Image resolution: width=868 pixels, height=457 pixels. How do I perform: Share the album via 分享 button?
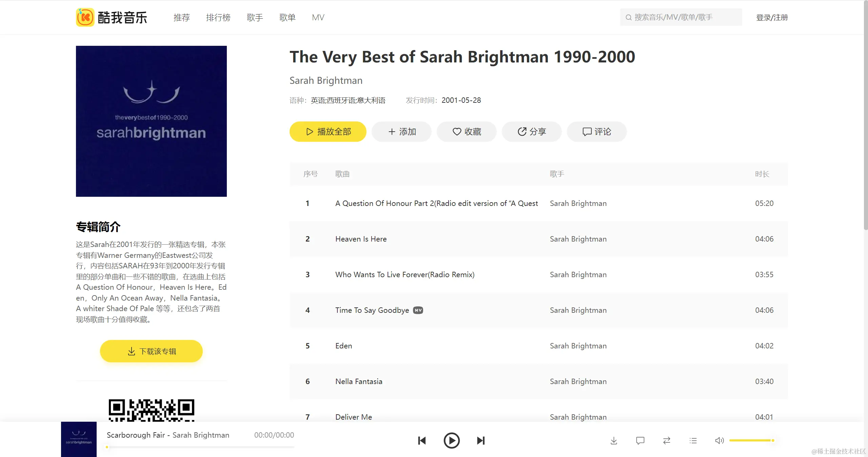point(532,132)
